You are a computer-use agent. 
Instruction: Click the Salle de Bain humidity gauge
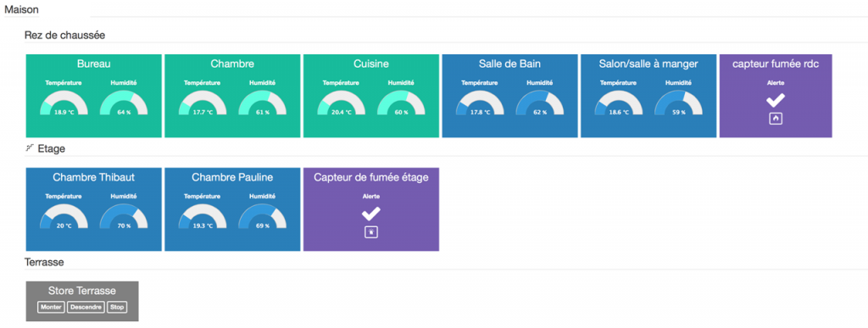540,103
